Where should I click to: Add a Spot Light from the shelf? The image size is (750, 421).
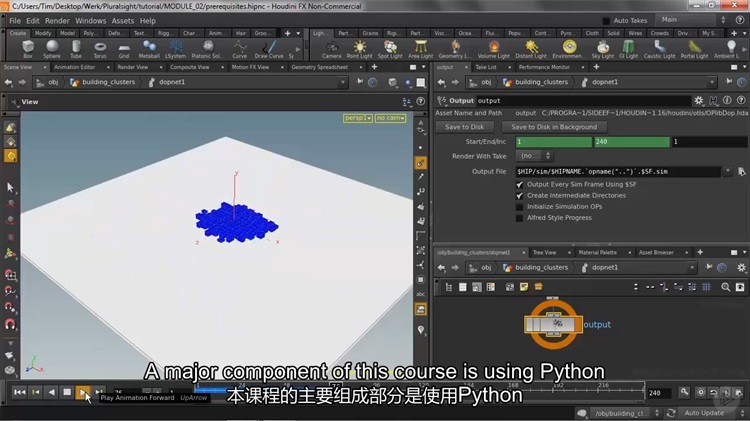click(390, 49)
